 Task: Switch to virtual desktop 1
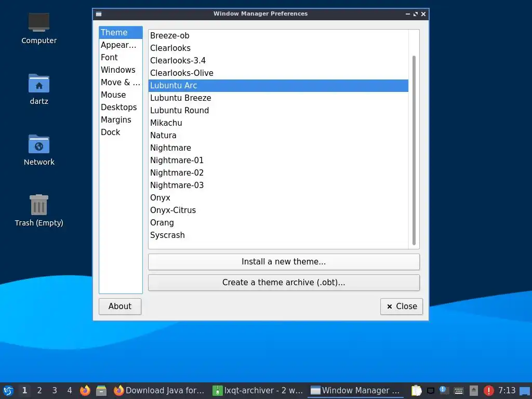[24, 391]
